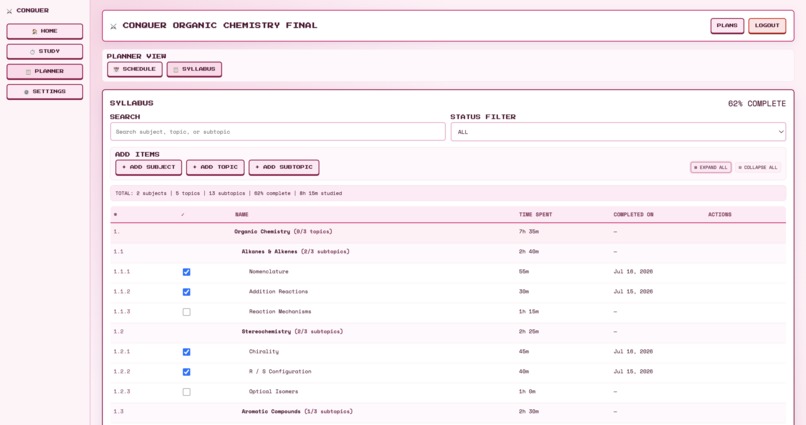Click the Name column header
The width and height of the screenshot is (806, 425).
click(242, 214)
